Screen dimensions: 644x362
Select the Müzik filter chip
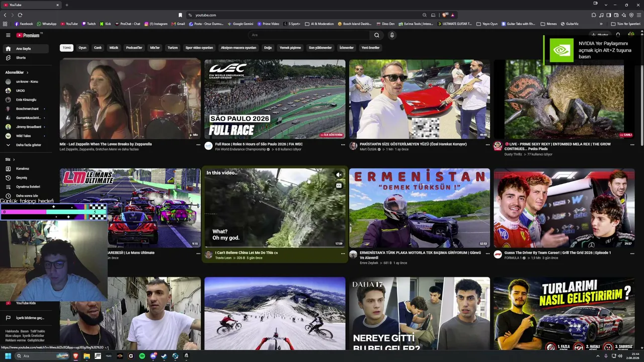click(114, 48)
